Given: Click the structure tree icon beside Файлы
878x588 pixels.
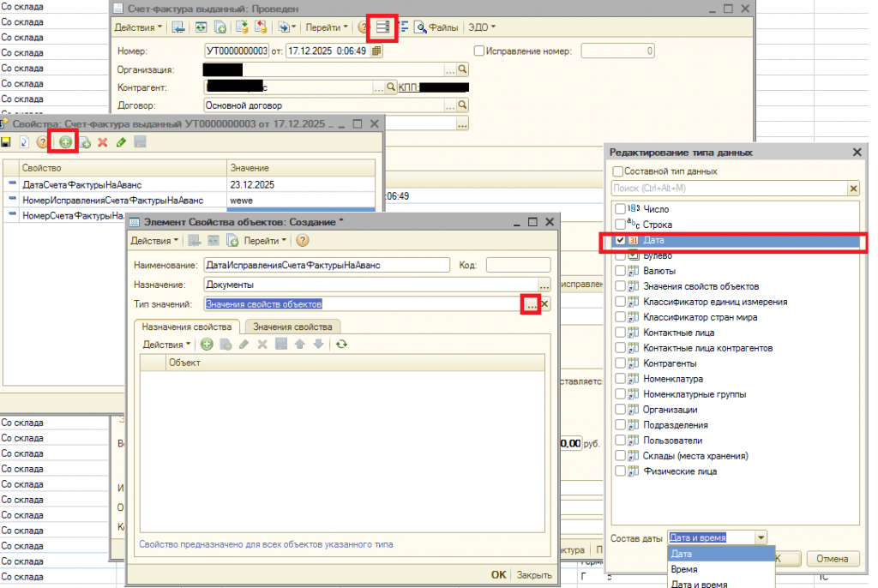Looking at the screenshot, I should (404, 27).
